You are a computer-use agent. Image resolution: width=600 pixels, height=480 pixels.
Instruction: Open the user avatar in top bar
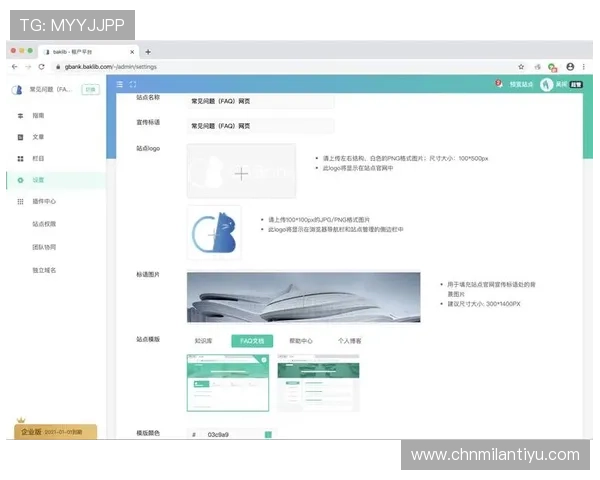tap(546, 84)
